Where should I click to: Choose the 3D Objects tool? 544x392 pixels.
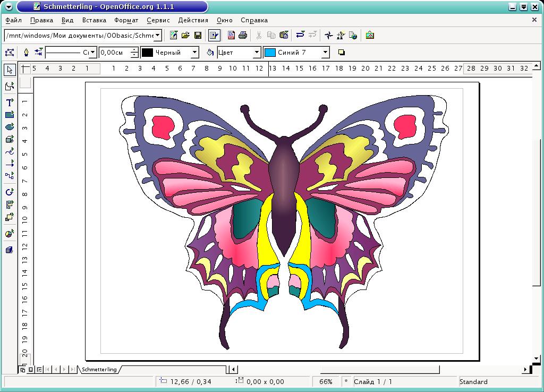[x=10, y=140]
